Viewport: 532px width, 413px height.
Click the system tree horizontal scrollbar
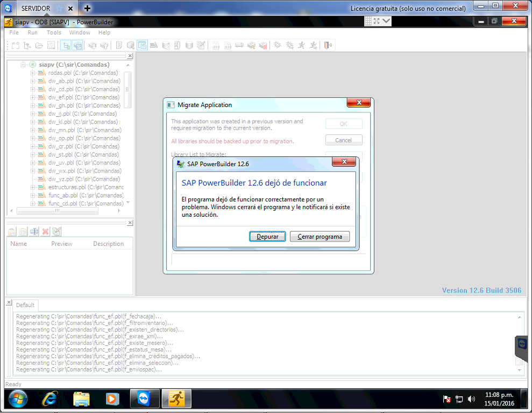click(58, 211)
